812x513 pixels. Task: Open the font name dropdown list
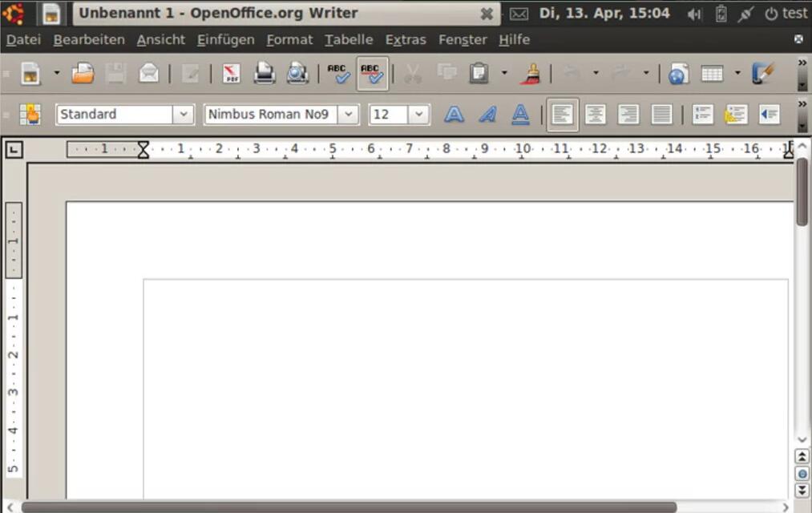pos(348,115)
